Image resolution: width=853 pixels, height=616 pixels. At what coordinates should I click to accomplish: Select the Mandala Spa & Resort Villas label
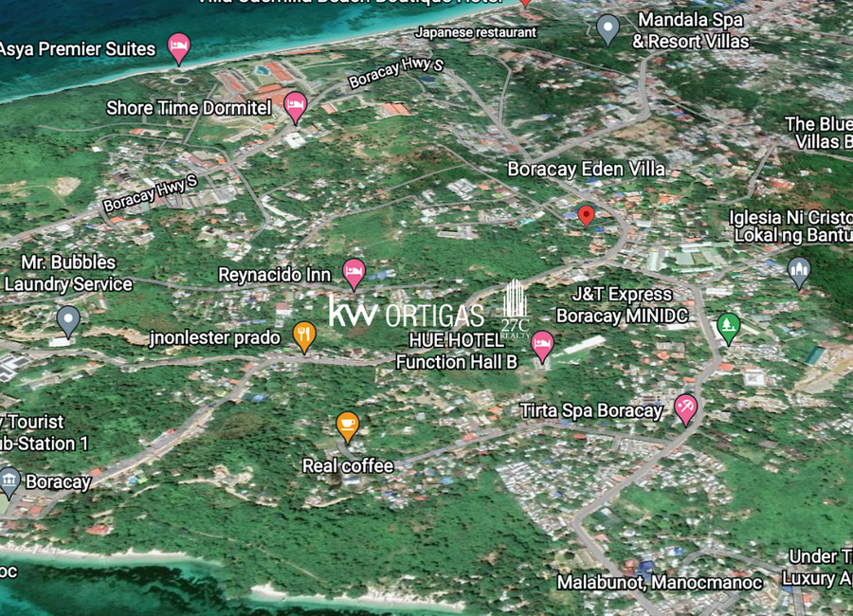[x=691, y=30]
